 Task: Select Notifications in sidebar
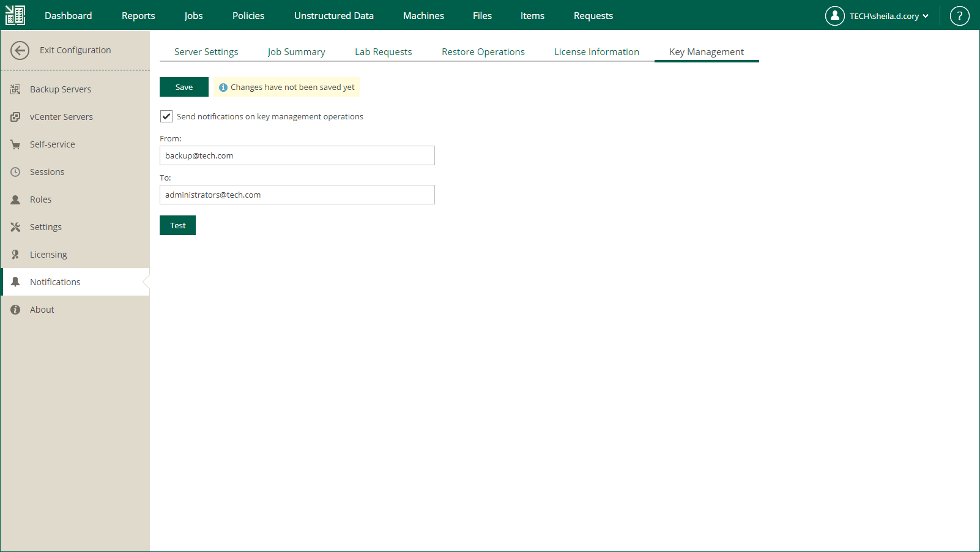(x=75, y=282)
